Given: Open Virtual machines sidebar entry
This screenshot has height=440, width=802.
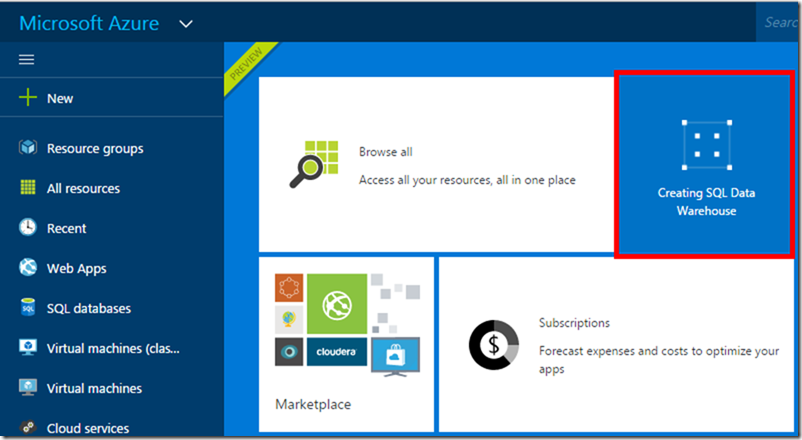Looking at the screenshot, I should tap(95, 388).
